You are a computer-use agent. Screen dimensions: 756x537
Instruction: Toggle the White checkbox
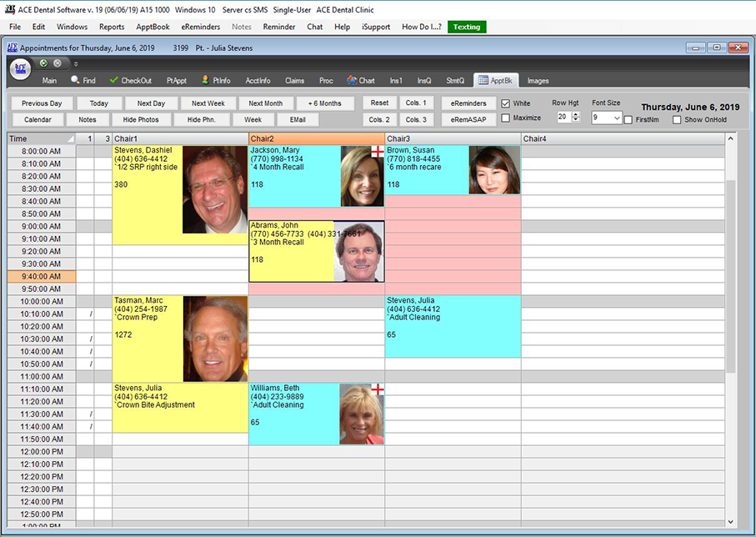505,103
